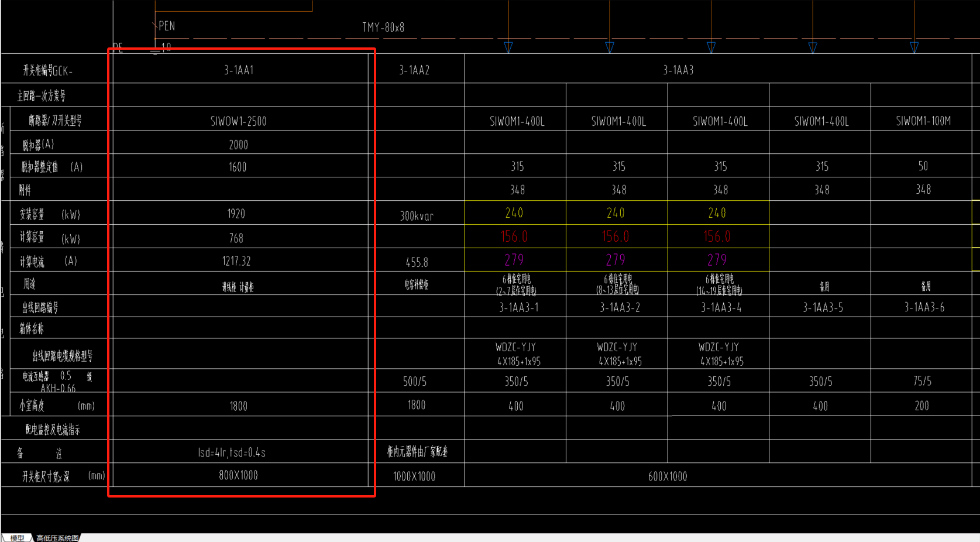Select SIWOM1-400L above 3-1AA3-2
980x542 pixels.
(x=618, y=121)
